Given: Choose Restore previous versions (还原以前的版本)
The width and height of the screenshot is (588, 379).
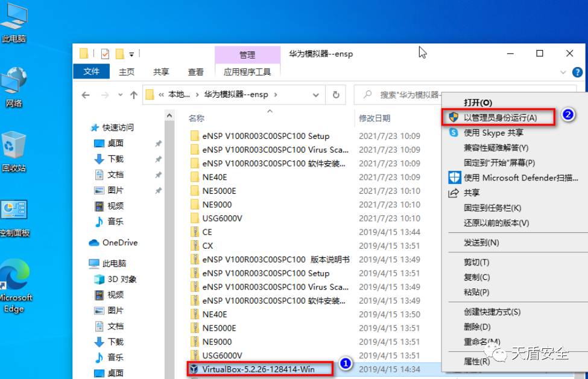Looking at the screenshot, I should click(x=496, y=223).
